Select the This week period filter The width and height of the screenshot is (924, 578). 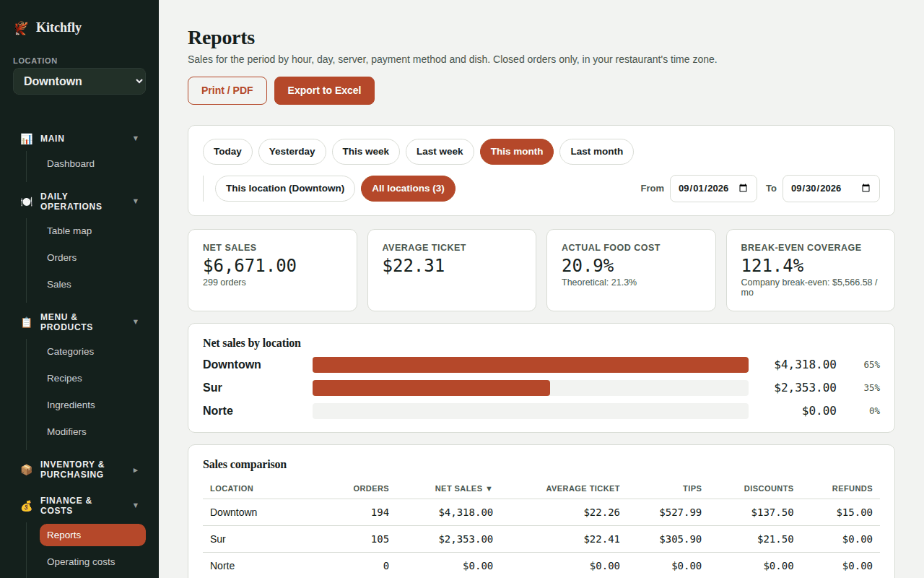(x=366, y=152)
